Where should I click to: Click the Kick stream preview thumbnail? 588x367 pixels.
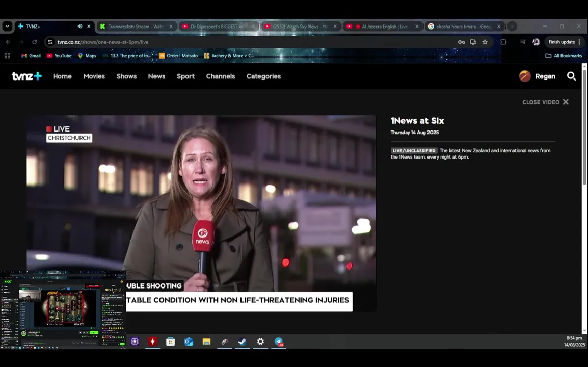pyautogui.click(x=63, y=309)
